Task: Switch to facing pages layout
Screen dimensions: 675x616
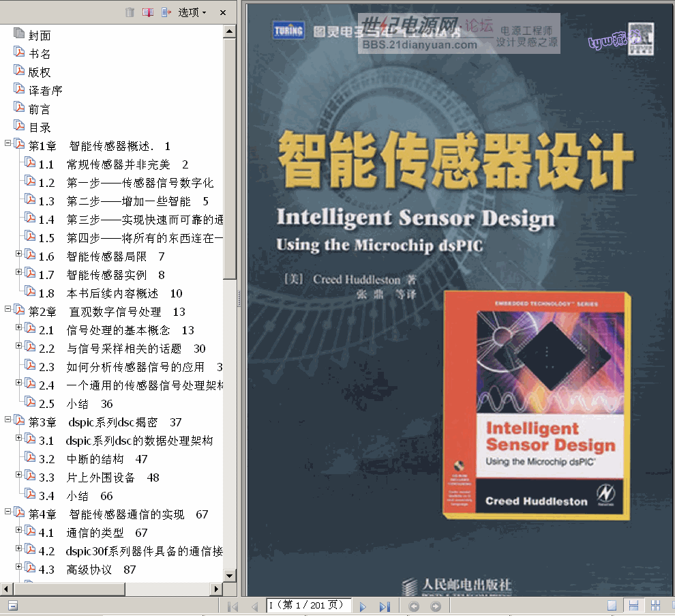Action: [655, 606]
